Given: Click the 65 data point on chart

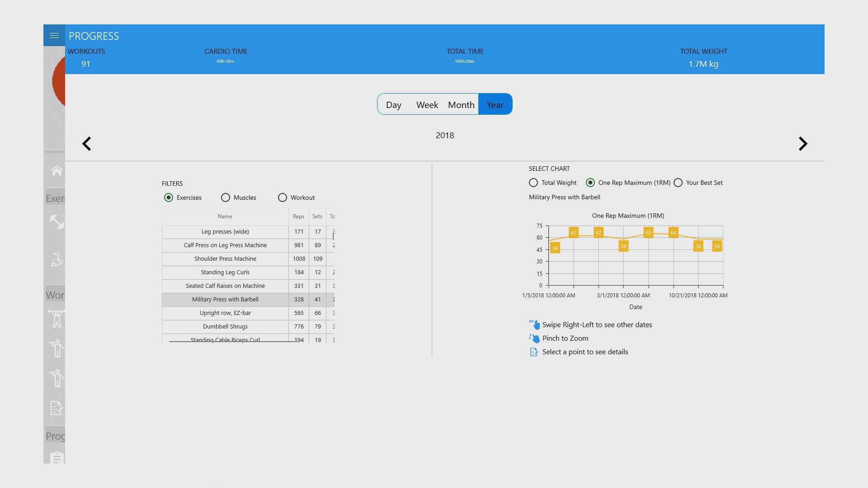Looking at the screenshot, I should 648,233.
